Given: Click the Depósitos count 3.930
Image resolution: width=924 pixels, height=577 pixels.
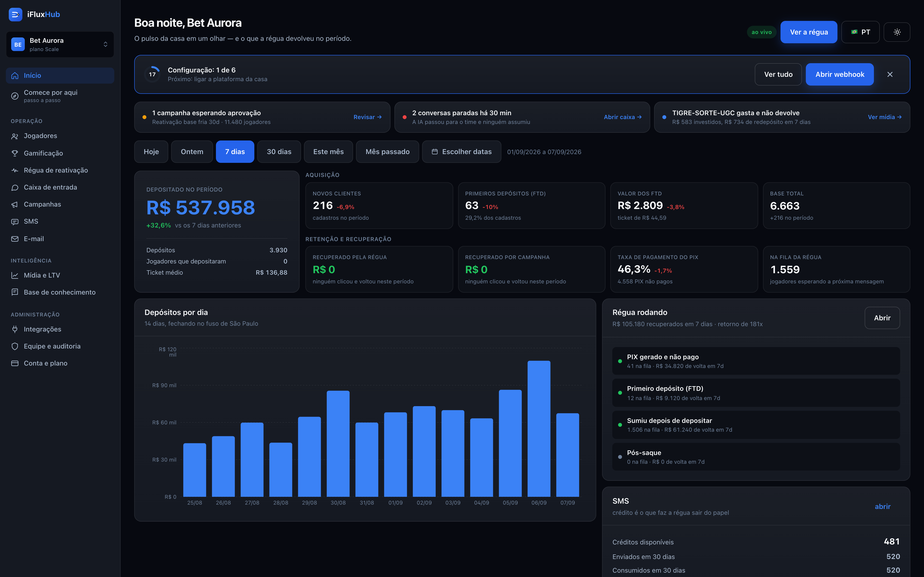Looking at the screenshot, I should click(x=278, y=250).
